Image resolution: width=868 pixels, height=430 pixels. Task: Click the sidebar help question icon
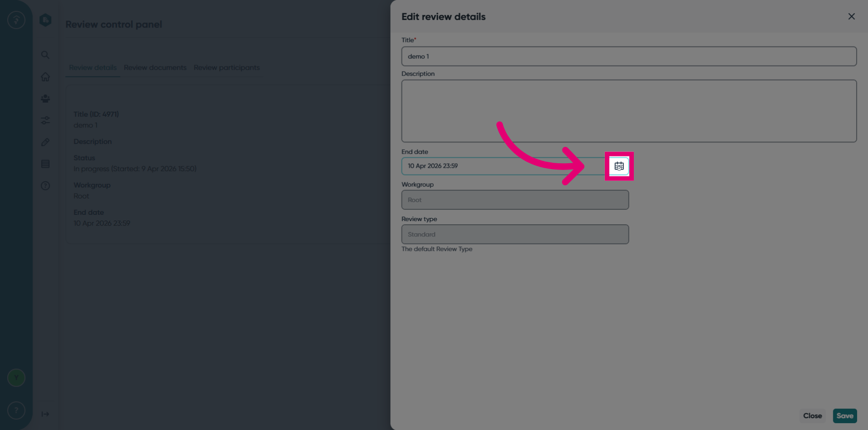click(x=45, y=186)
